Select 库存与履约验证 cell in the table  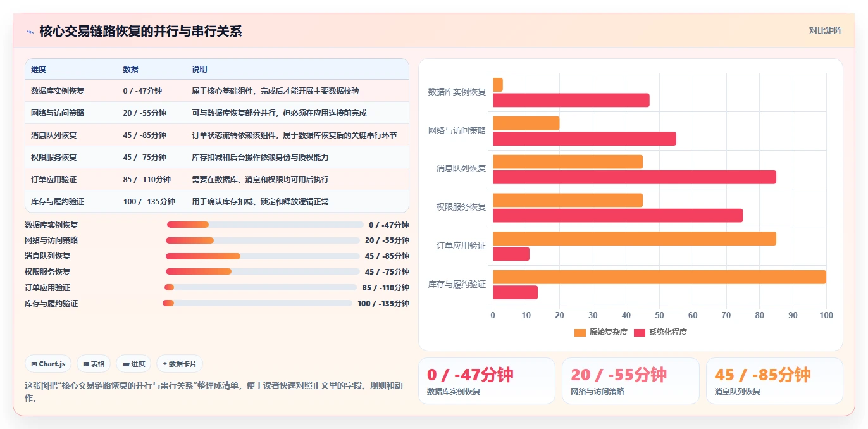coord(58,202)
